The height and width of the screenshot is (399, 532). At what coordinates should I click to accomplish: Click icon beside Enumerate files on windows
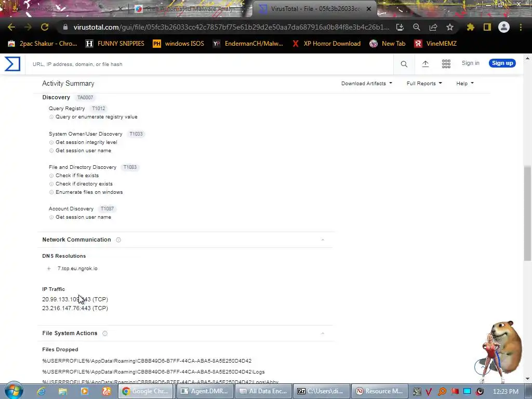51,192
